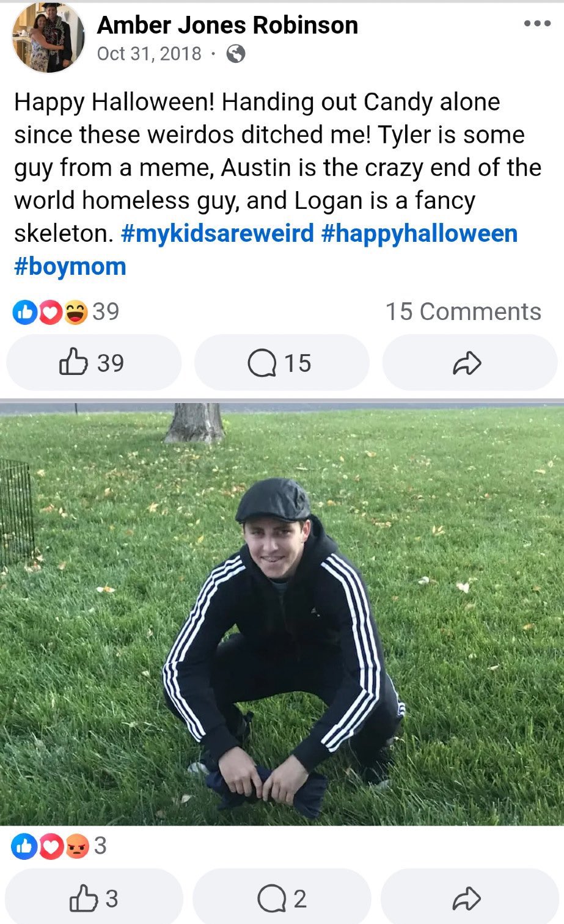Open hashtag #boymom
This screenshot has width=564, height=924.
[x=70, y=267]
